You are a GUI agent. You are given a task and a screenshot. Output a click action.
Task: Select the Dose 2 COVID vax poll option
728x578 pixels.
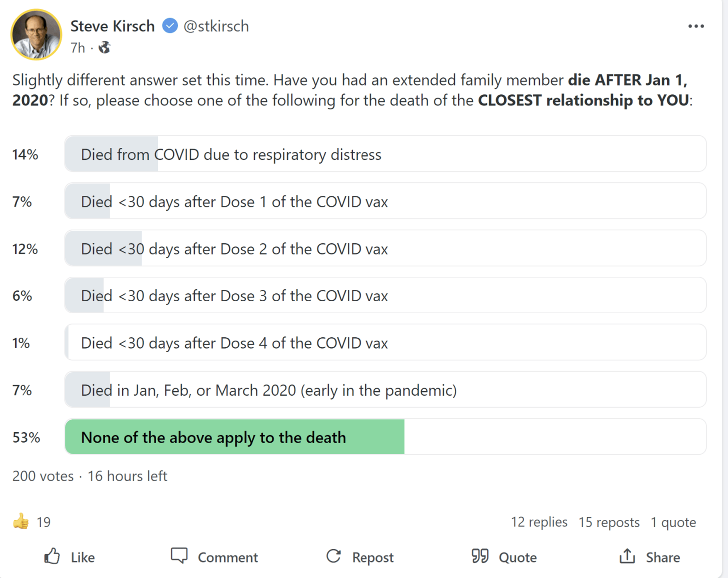pyautogui.click(x=385, y=249)
